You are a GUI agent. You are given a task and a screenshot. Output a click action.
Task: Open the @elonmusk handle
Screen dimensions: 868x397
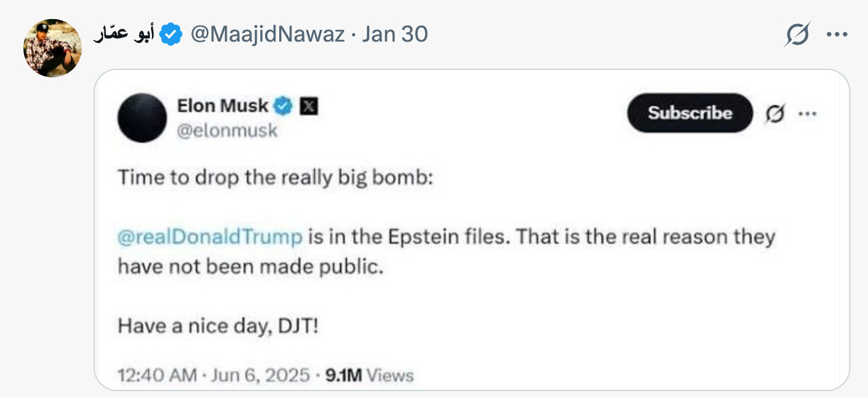(227, 131)
